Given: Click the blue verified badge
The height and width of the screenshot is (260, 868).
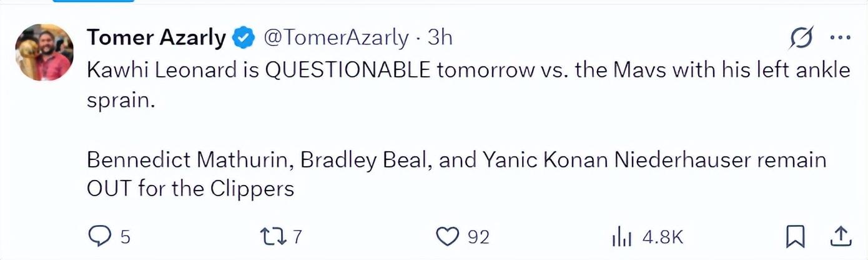Looking at the screenshot, I should pyautogui.click(x=244, y=38).
